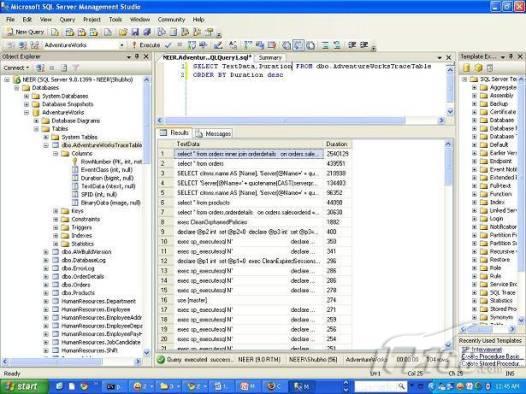Viewport: 526px width, 394px height.
Task: Select the Duration column header
Action: 337,144
